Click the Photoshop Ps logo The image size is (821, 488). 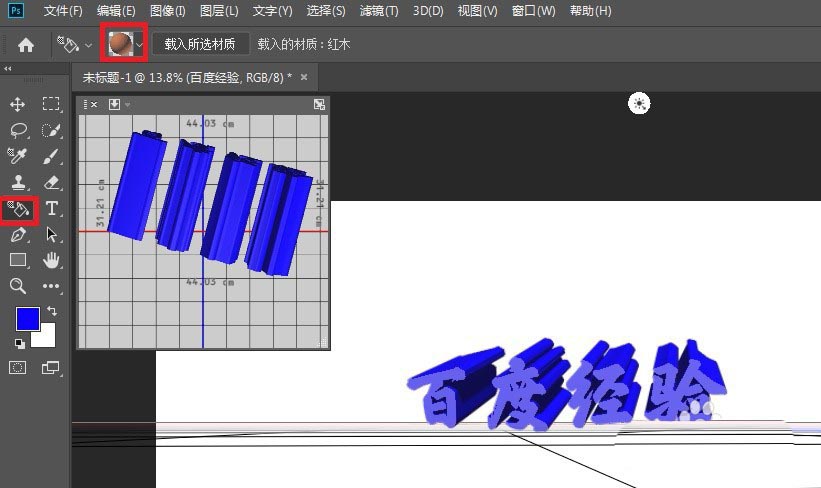16,10
